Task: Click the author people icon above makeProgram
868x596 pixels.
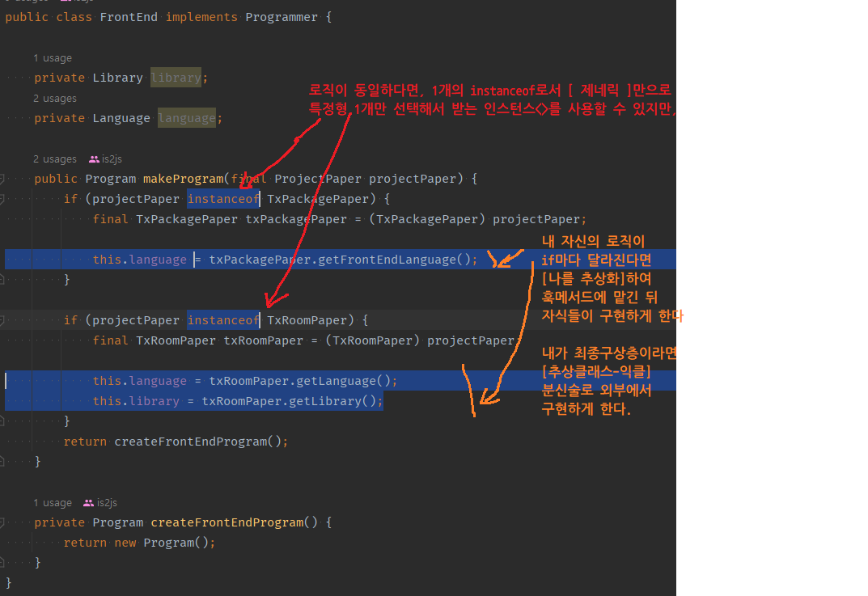Action: [x=94, y=159]
